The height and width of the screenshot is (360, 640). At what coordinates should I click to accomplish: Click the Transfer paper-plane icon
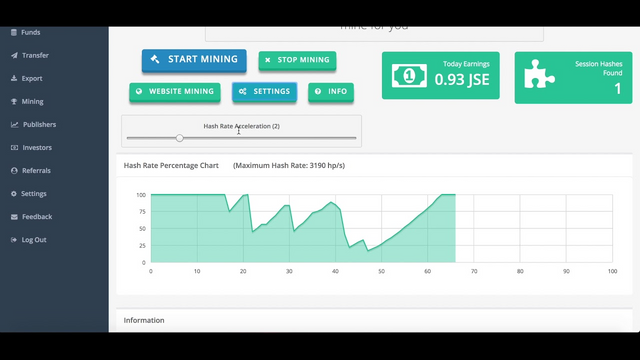click(14, 55)
